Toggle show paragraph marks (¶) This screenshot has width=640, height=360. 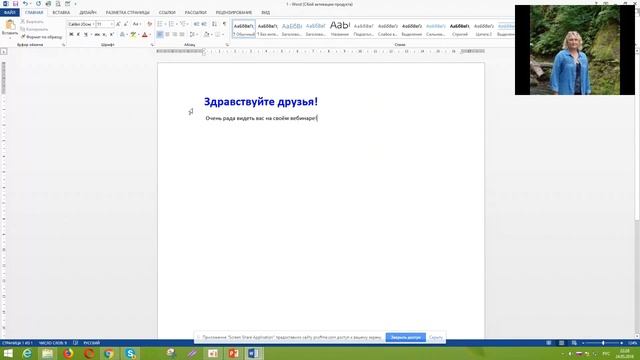224,24
